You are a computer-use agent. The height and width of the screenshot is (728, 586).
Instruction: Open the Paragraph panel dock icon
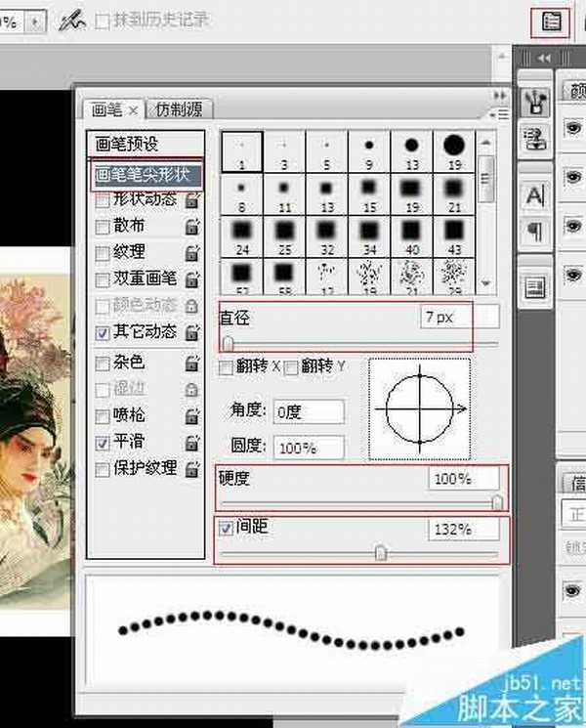pyautogui.click(x=535, y=233)
